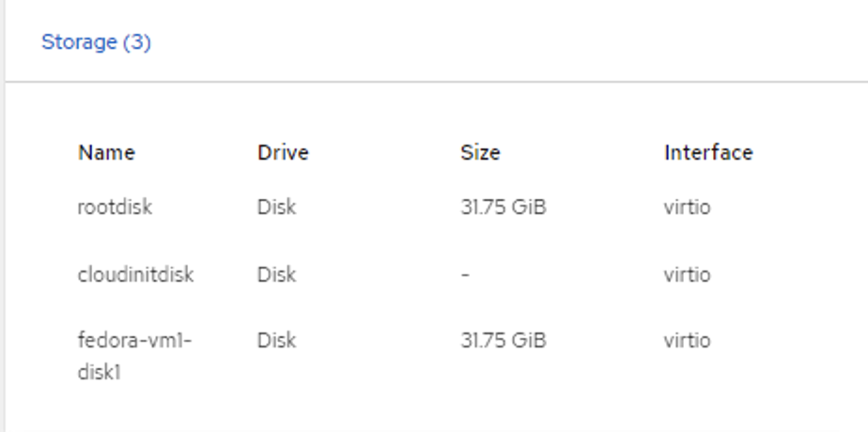Click the virtio interface for fedora-vm1-disk1

pos(687,340)
